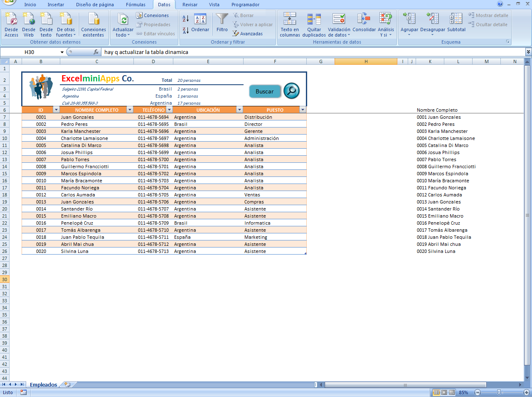Image resolution: width=532 pixels, height=397 pixels.
Task: Open the UBICACIÓN column filter dropdown
Action: click(x=239, y=110)
